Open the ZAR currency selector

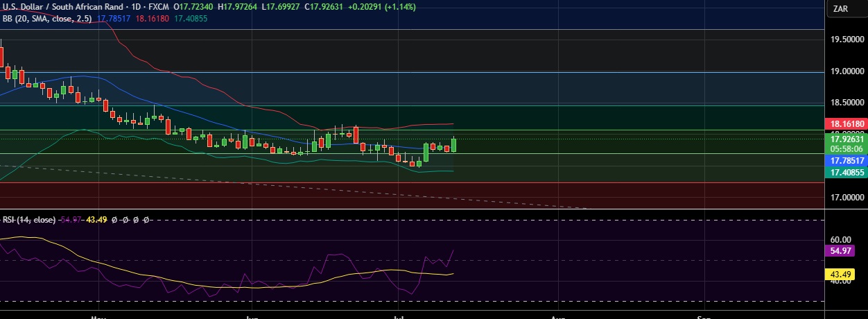click(x=846, y=8)
